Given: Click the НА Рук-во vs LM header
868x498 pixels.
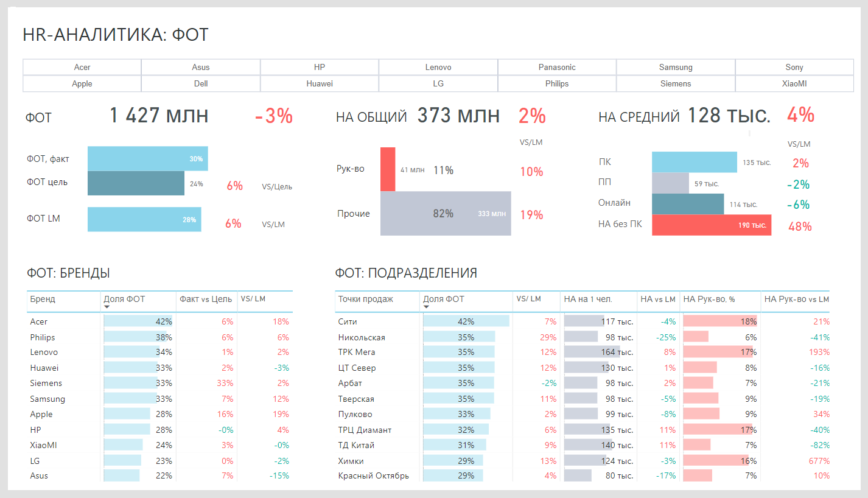Looking at the screenshot, I should (797, 299).
